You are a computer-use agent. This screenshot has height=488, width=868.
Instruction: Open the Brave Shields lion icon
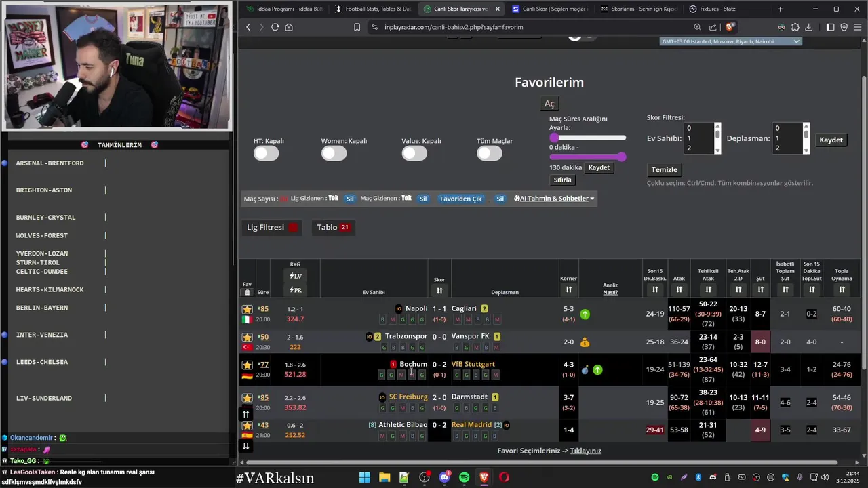tap(730, 27)
